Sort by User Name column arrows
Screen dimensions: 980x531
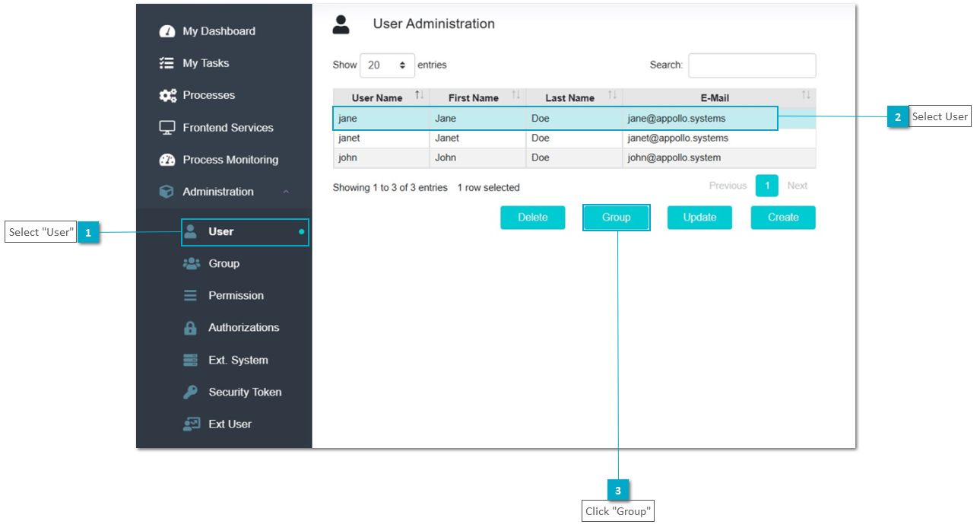(x=419, y=95)
